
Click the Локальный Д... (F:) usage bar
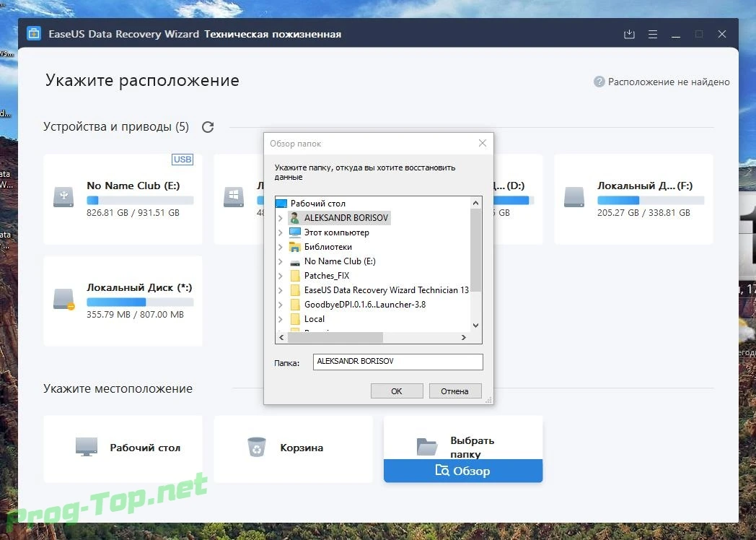651,200
